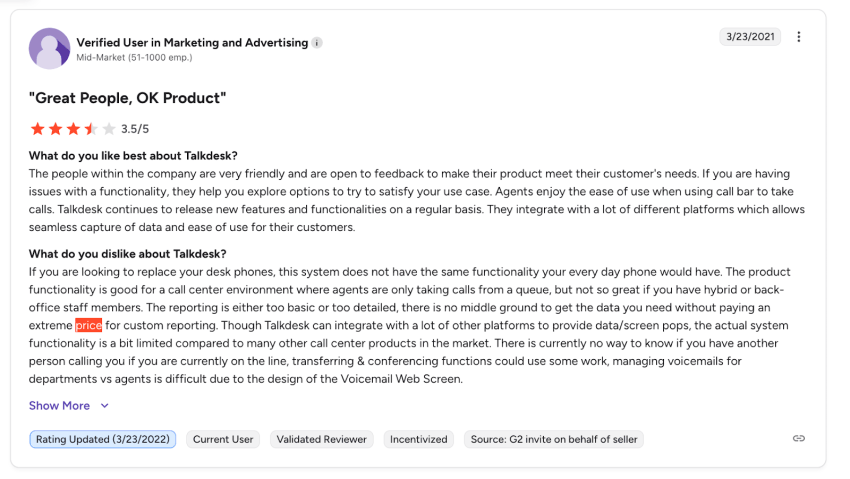Image resolution: width=850 pixels, height=479 pixels.
Task: Expand review with the Show More chevron
Action: point(104,406)
